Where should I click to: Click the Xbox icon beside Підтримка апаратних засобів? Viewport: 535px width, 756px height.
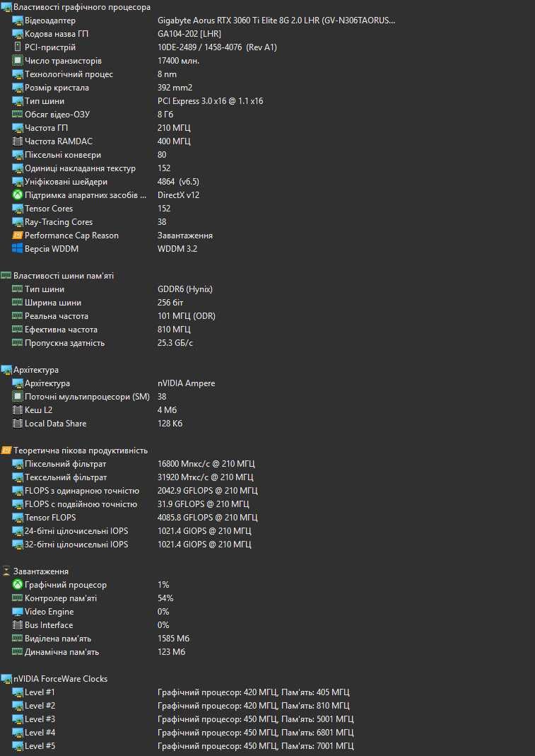[x=18, y=195]
